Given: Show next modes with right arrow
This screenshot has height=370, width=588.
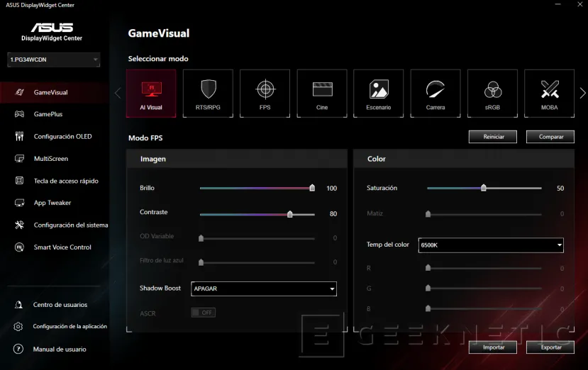Looking at the screenshot, I should click(x=582, y=94).
